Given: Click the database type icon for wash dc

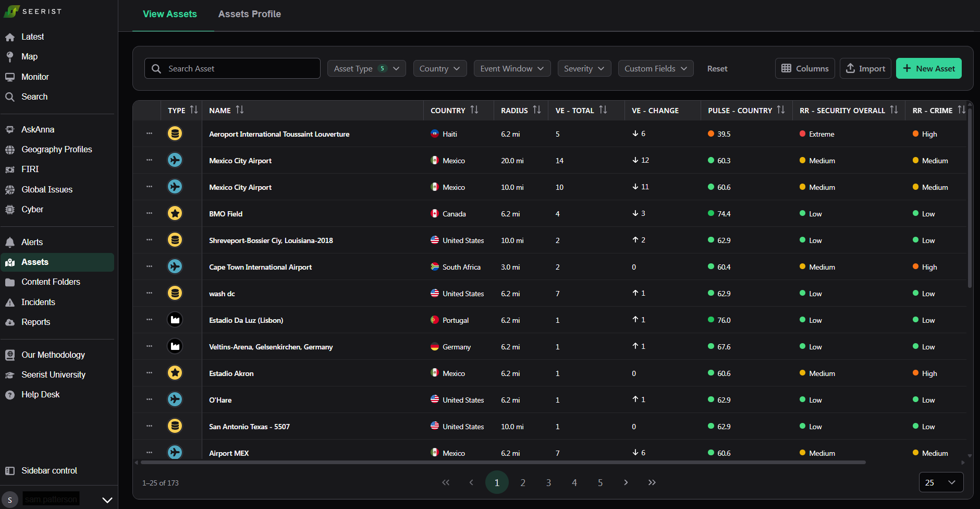Looking at the screenshot, I should coord(175,293).
